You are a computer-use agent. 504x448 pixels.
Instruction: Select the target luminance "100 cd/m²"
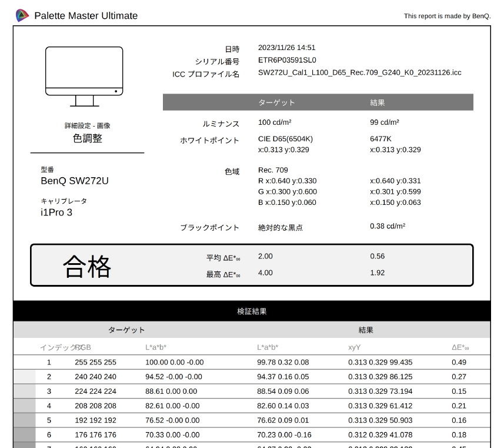point(275,122)
